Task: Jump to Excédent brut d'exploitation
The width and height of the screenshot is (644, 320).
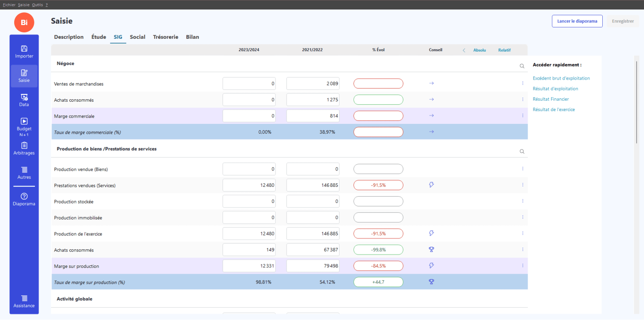Action: tap(561, 78)
